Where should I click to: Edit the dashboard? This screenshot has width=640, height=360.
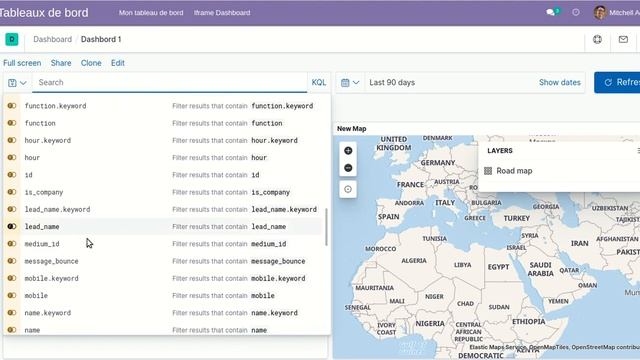click(x=118, y=63)
